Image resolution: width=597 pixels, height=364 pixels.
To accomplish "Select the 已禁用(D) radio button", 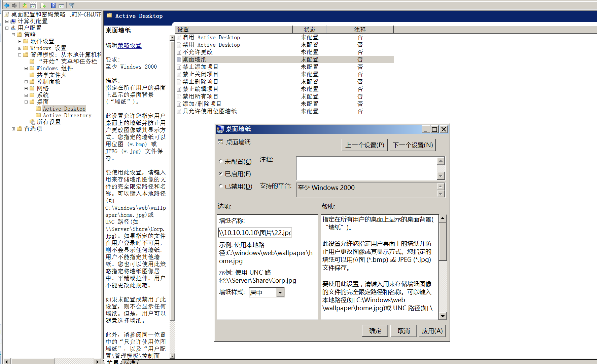I will [x=220, y=186].
